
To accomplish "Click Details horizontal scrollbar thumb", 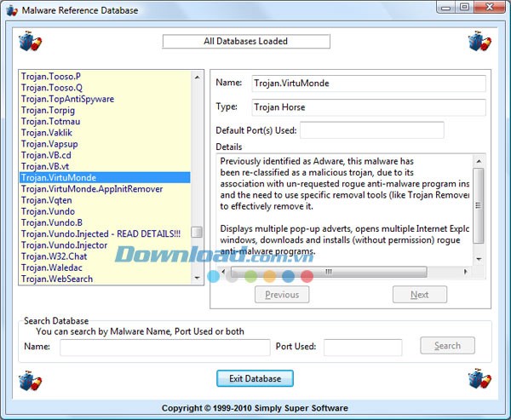I will coord(329,271).
